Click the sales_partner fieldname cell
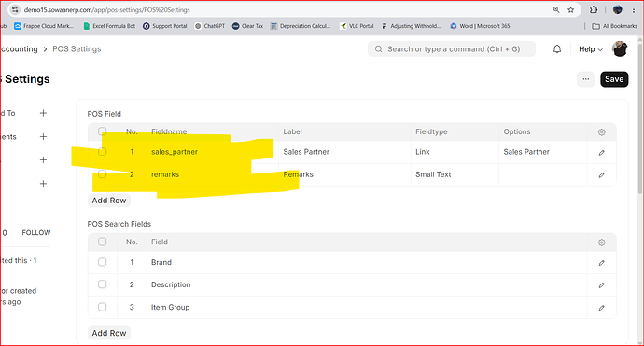Viewport: 644px width, 346px height. pos(213,152)
